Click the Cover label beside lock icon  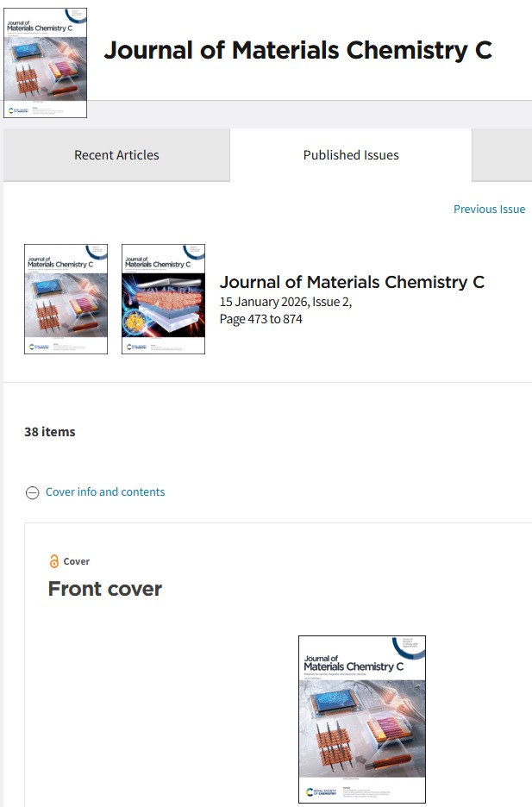[77, 561]
